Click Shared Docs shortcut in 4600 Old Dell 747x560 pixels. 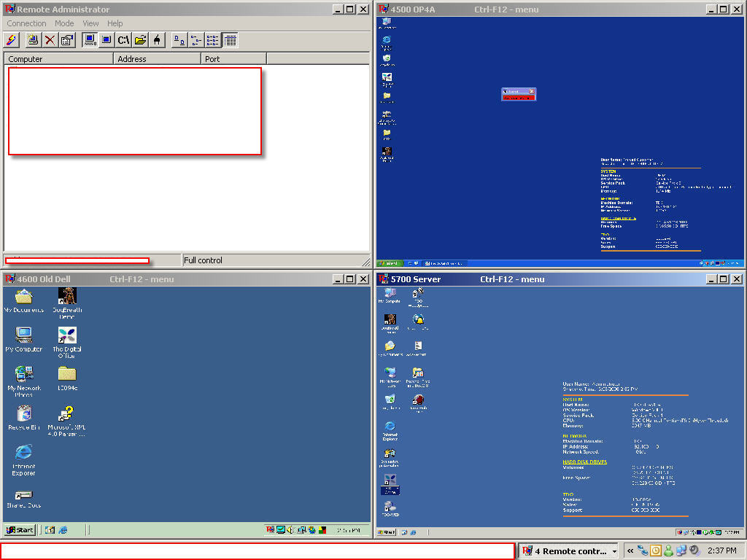point(24,499)
